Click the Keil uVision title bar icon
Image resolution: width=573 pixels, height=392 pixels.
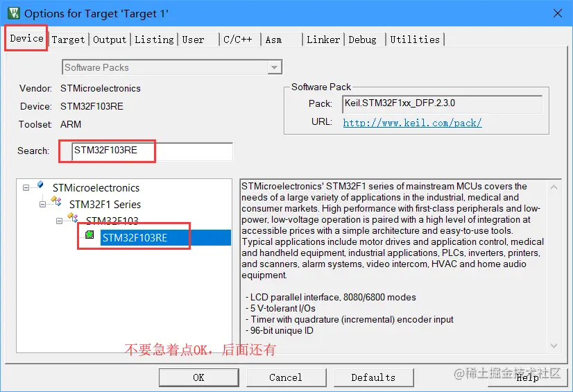click(14, 13)
